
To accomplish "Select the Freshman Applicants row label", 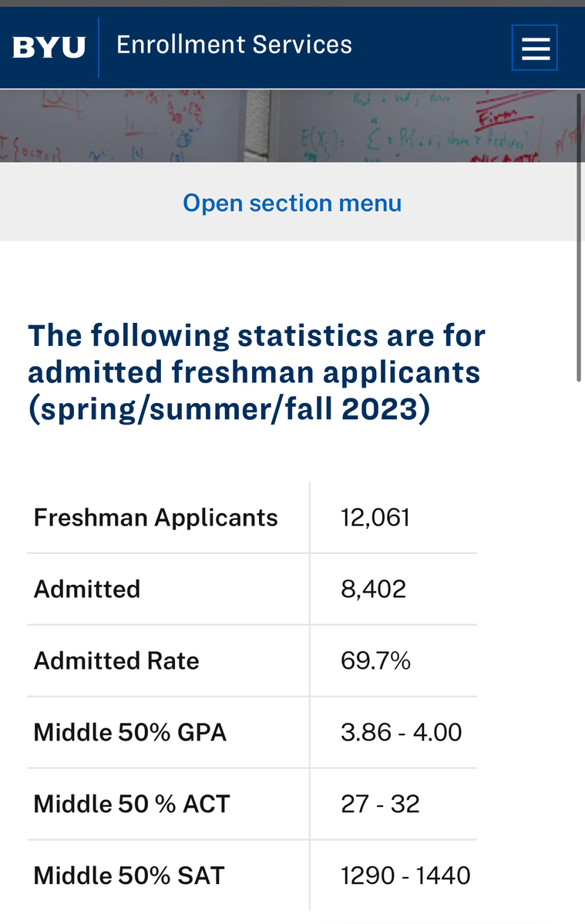I will 155,517.
